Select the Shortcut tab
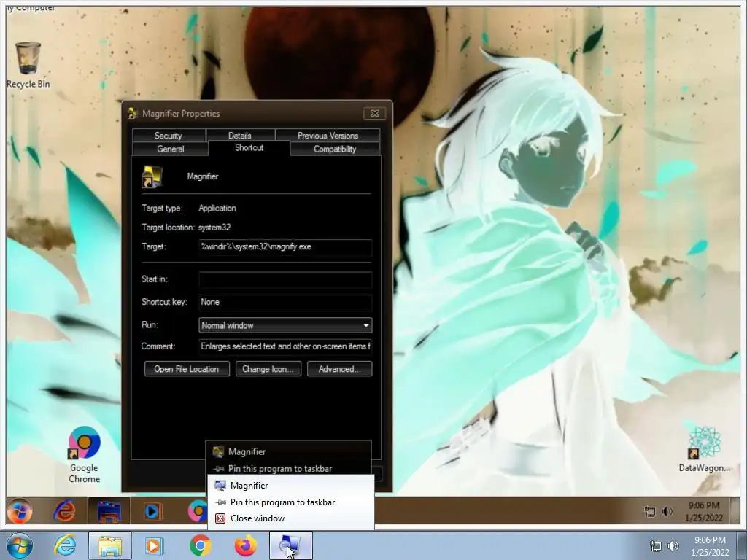This screenshot has height=560, width=747. [x=249, y=147]
